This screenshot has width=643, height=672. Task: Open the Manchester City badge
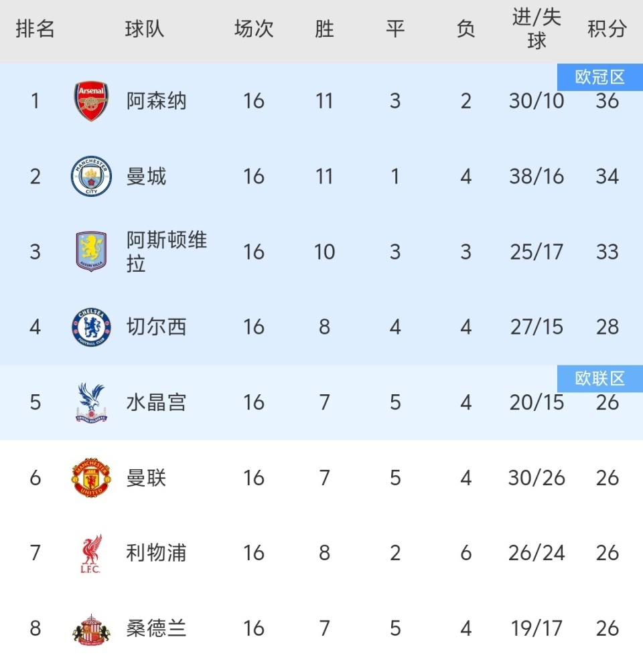coord(91,177)
